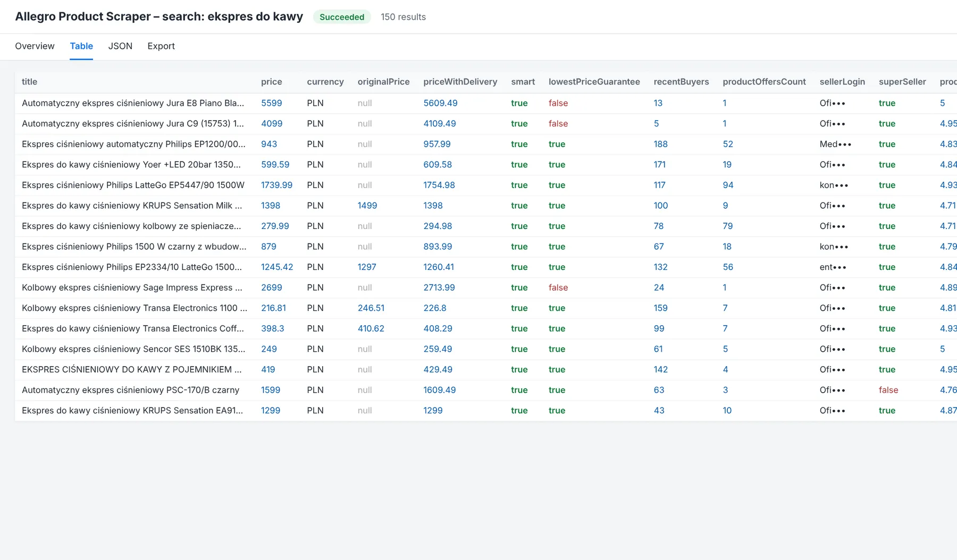The image size is (957, 560).
Task: Click the title column header
Action: 29,82
